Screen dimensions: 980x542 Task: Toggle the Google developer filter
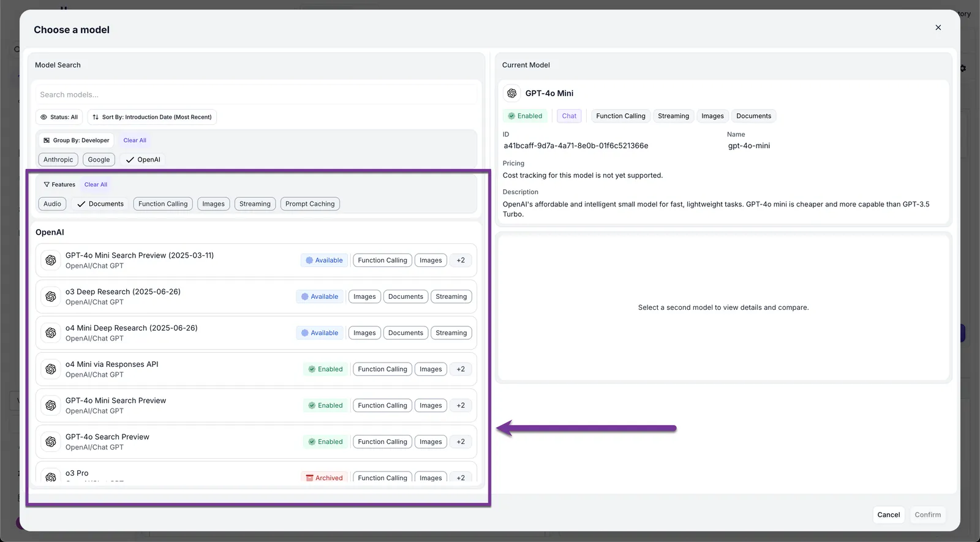click(99, 160)
